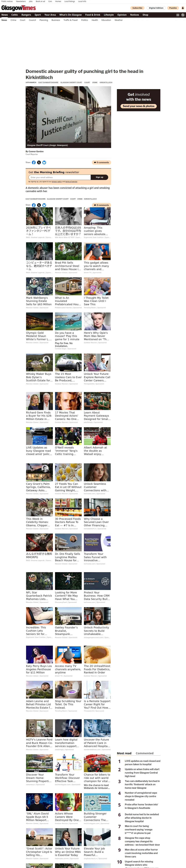
Task: Open the terms of service link
Action: point(71,182)
